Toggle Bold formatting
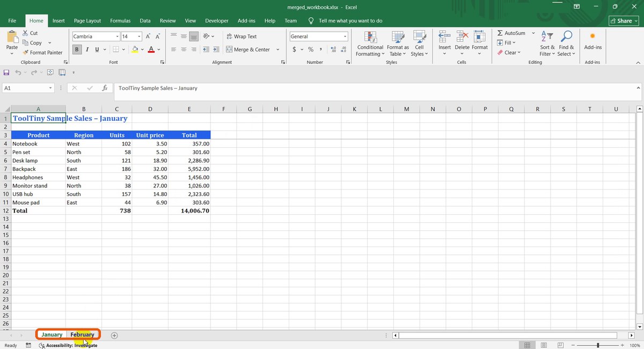 click(77, 49)
